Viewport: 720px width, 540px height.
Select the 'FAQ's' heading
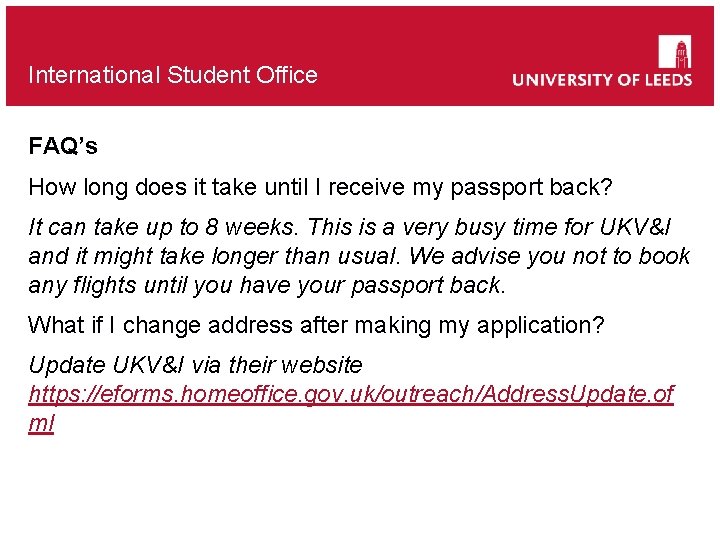point(63,147)
